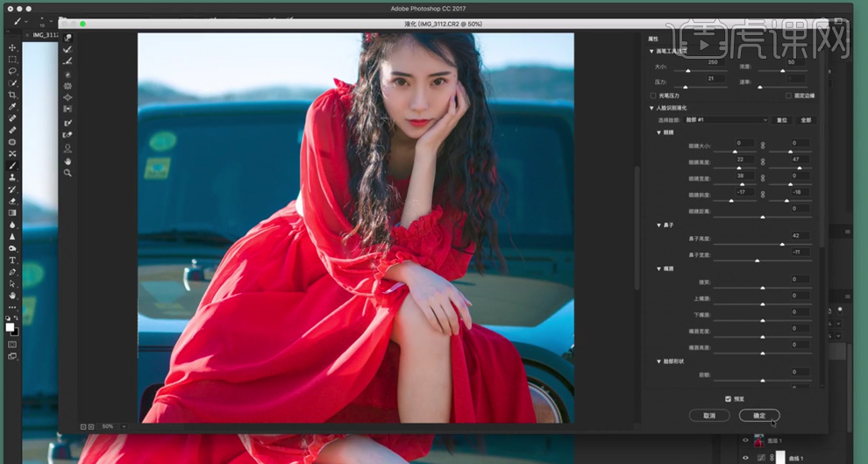Screen dimensions: 868x464
Task: Select the Eraser tool in Photoshop toolbar
Action: (x=12, y=201)
